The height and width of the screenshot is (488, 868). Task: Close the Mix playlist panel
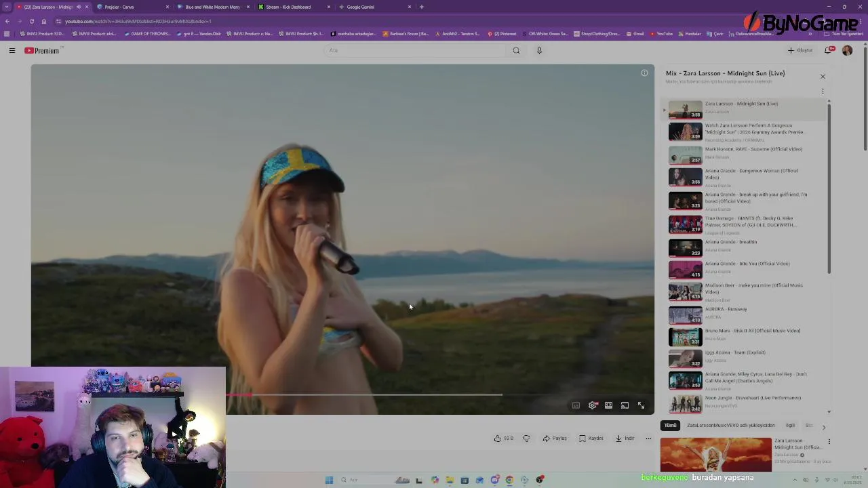click(x=823, y=77)
